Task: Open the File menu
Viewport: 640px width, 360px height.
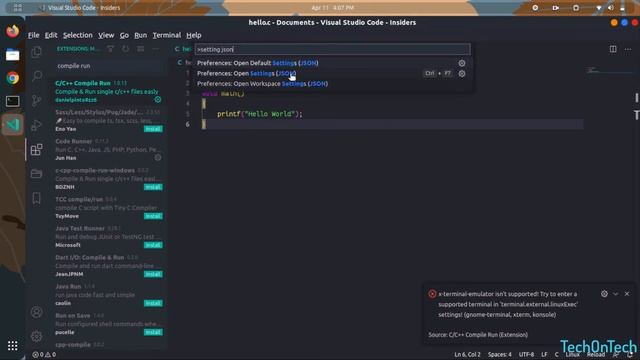Action: [33, 35]
